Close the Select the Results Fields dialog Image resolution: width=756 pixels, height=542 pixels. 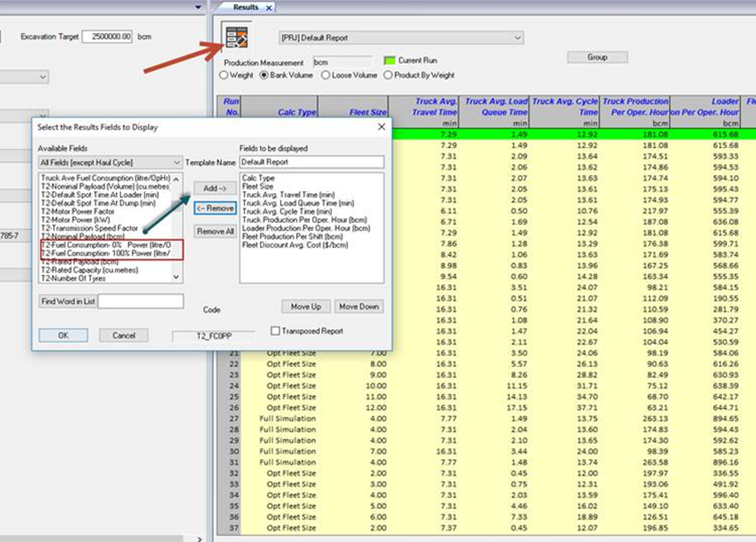[x=381, y=127]
